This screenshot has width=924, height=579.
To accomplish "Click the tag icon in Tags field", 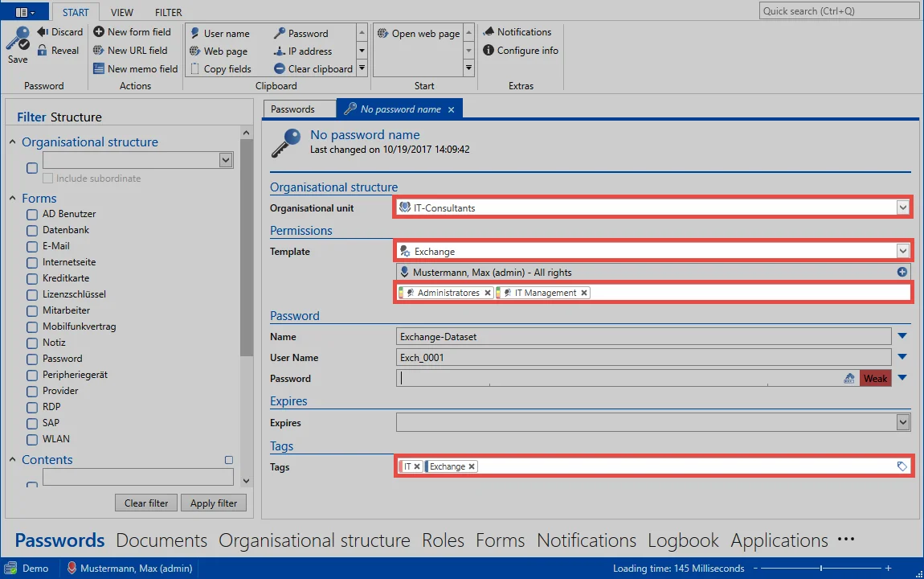I will 902,466.
